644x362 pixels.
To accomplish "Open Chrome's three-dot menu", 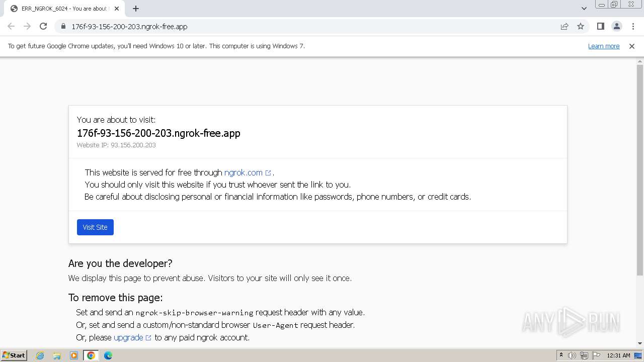I will coord(633,27).
